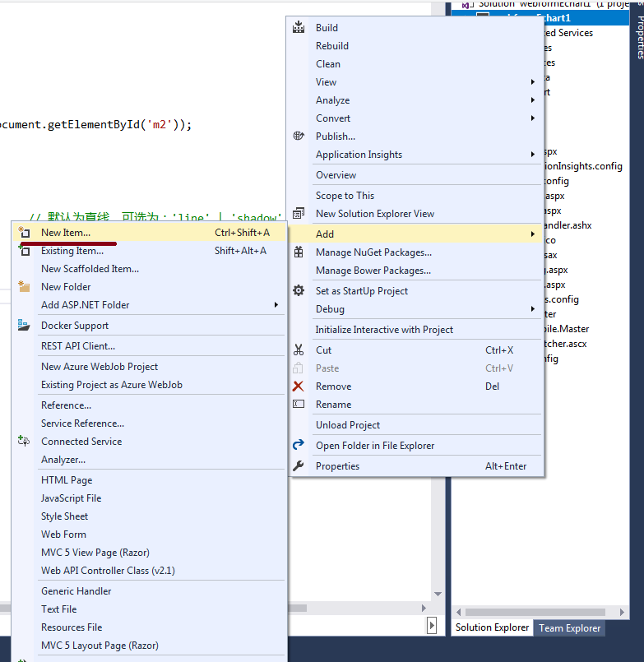
Task: Choose Web Form from the Add submenu
Action: point(63,534)
